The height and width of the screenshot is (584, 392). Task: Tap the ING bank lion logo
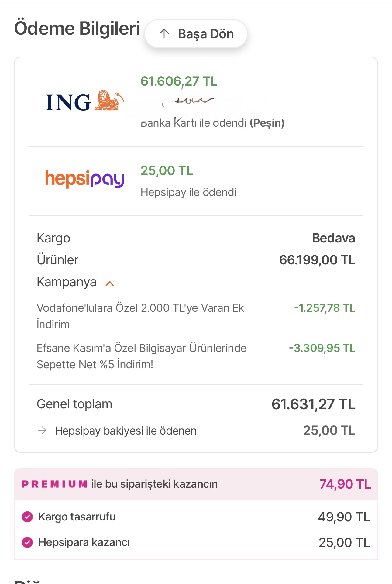coord(84,101)
